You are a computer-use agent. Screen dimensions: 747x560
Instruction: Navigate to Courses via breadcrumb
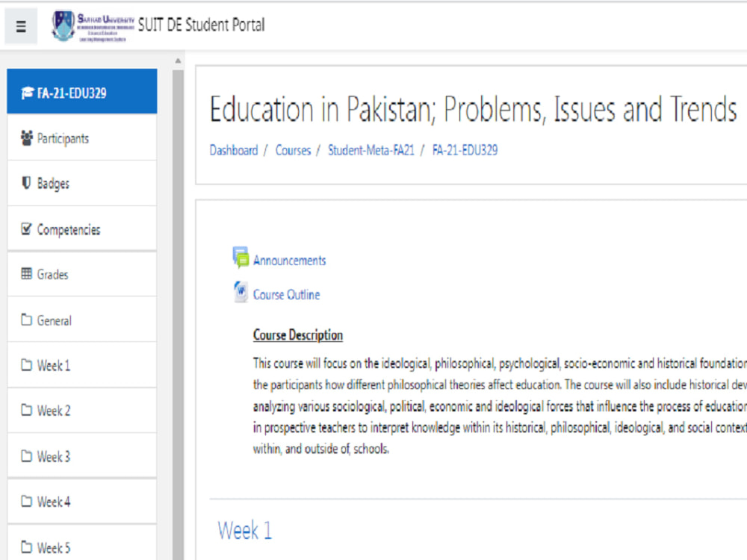[293, 150]
